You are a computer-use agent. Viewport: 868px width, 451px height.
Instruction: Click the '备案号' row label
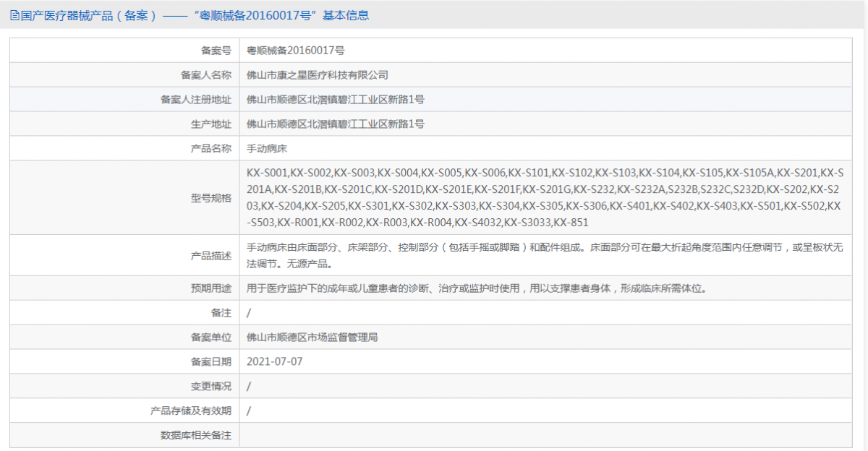tap(216, 50)
